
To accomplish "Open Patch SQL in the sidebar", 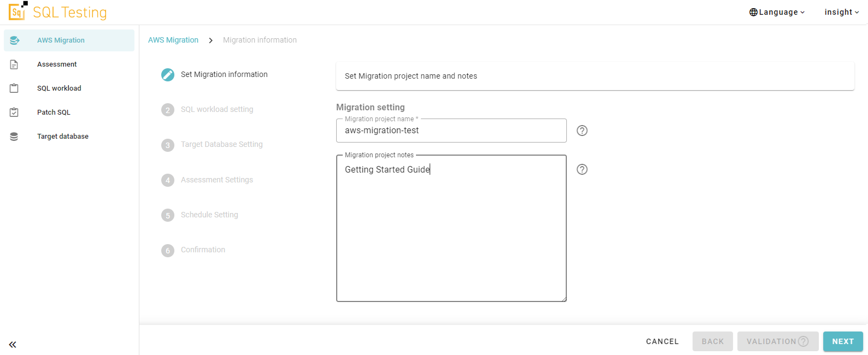I will [69, 113].
